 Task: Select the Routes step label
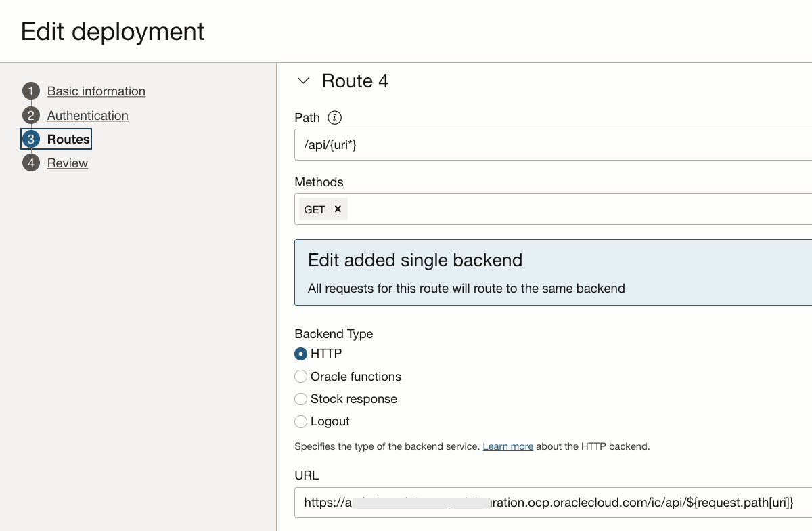[68, 140]
